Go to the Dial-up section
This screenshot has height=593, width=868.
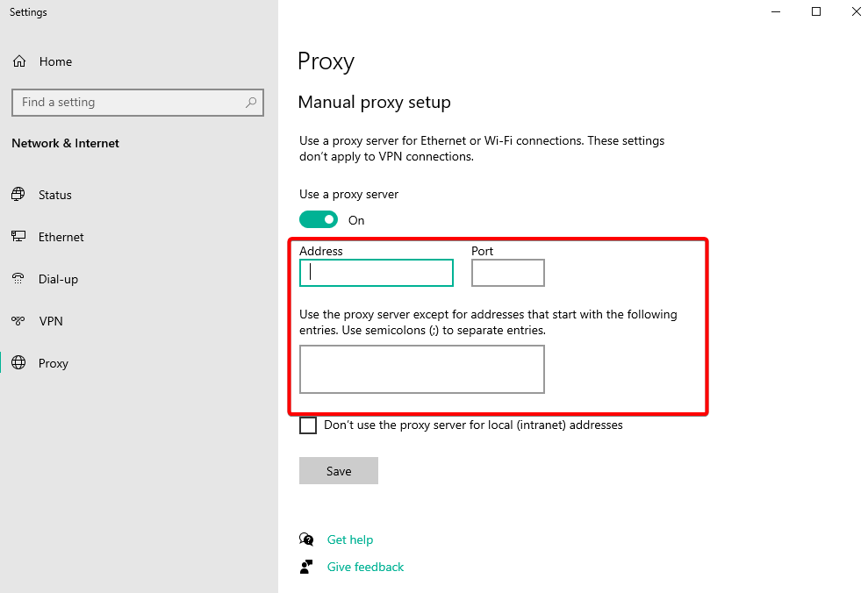[x=58, y=279]
